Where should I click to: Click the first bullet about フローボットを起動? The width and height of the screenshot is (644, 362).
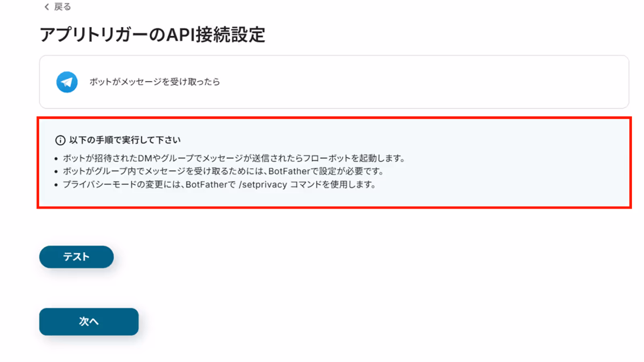click(x=233, y=158)
